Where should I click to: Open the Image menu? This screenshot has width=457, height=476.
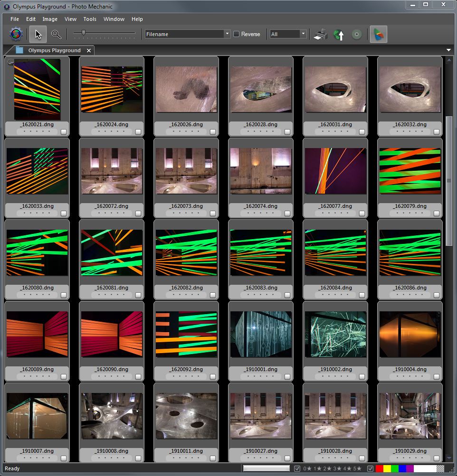click(50, 19)
